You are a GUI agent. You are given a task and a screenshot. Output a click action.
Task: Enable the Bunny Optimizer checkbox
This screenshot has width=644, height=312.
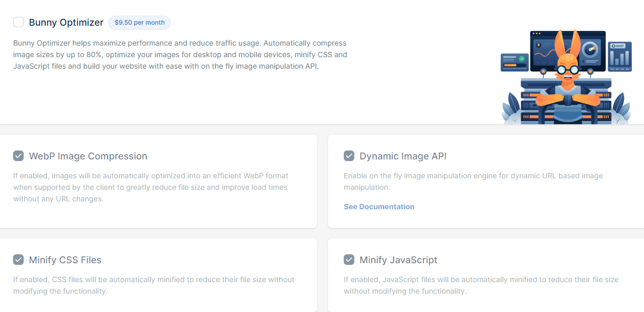[x=18, y=22]
